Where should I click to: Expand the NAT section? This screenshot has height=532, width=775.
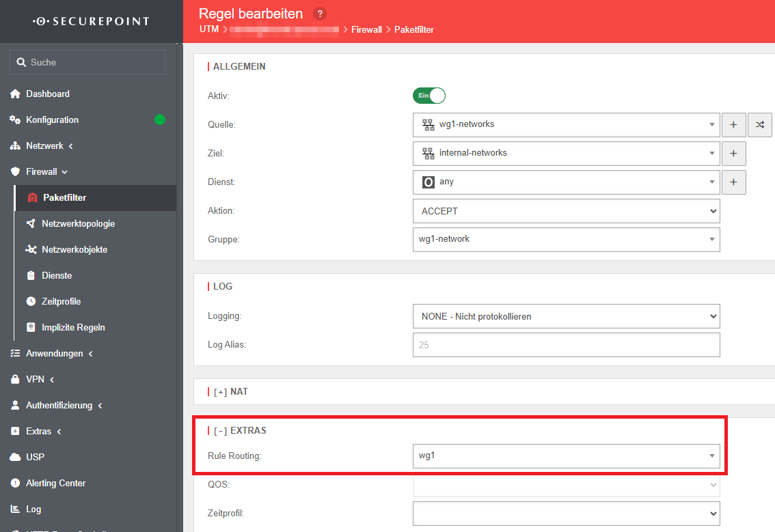[x=230, y=392]
